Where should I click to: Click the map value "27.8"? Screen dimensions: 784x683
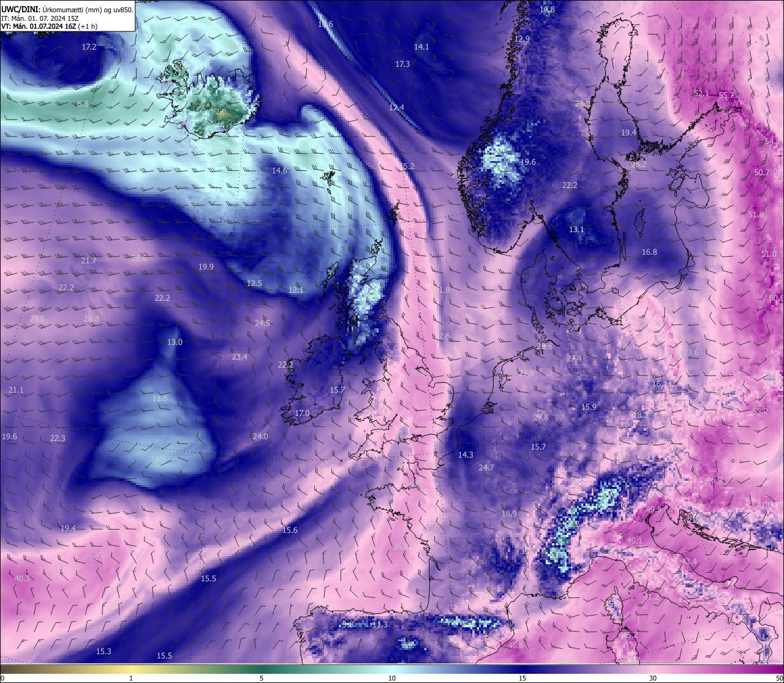(x=541, y=418)
